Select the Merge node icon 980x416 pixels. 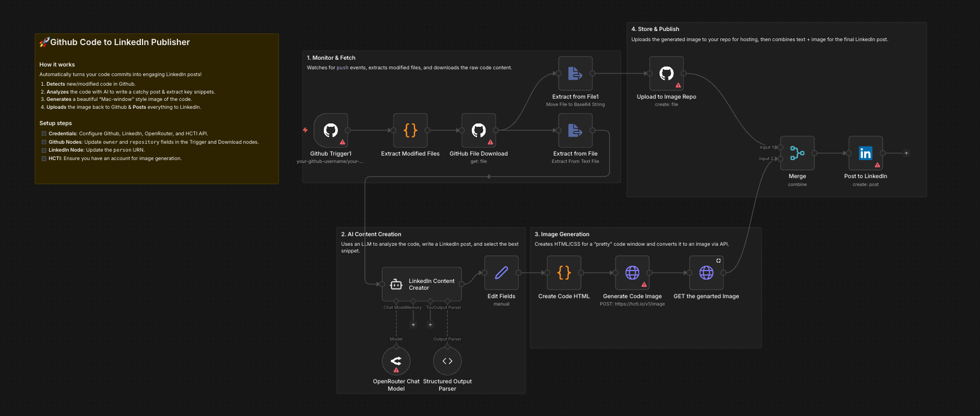point(797,153)
